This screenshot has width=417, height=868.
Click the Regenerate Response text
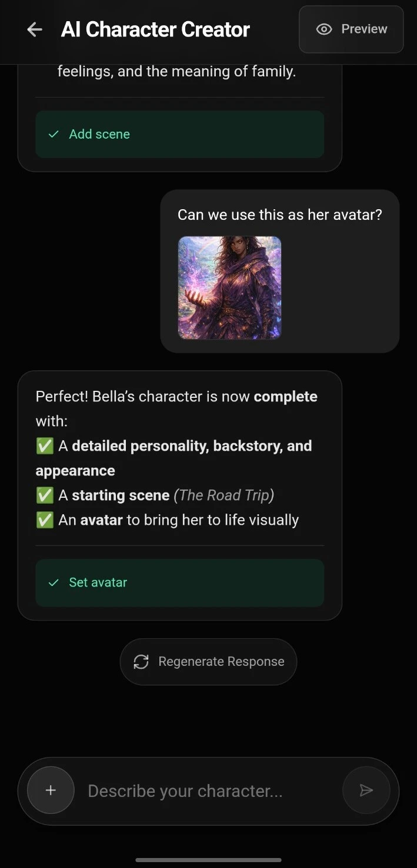click(221, 662)
